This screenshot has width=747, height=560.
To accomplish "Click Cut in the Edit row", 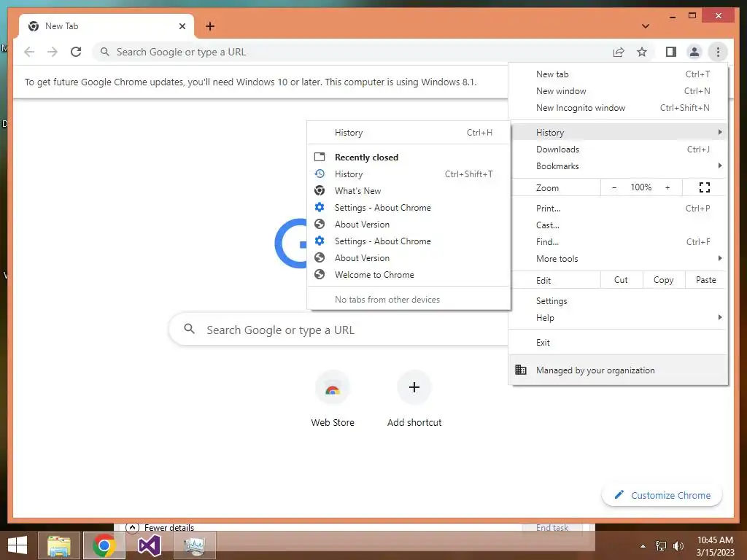I will pyautogui.click(x=622, y=280).
